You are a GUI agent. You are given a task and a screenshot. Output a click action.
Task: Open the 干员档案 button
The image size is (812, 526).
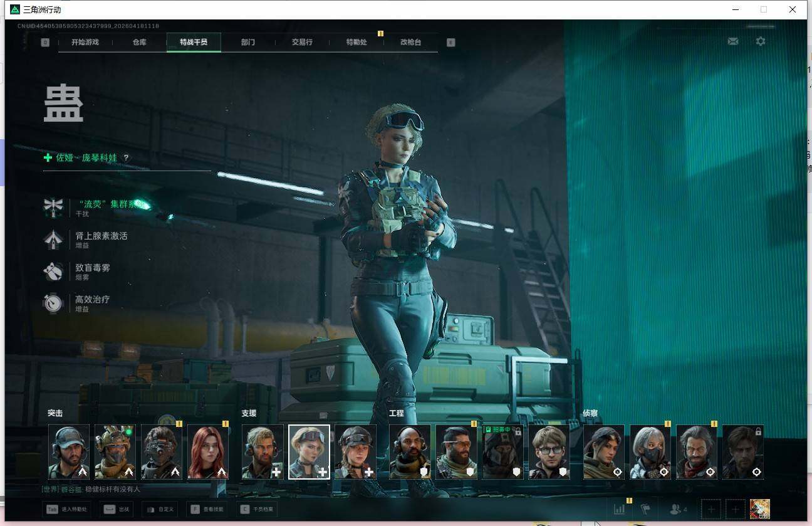(x=259, y=509)
